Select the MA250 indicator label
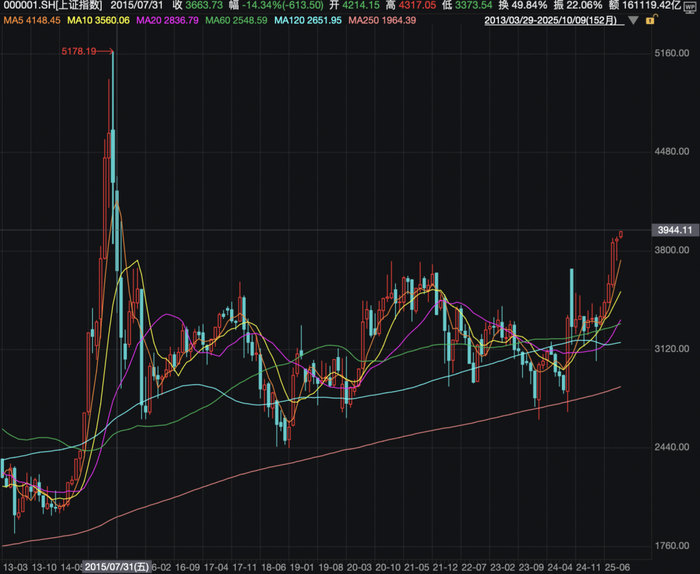700x574 pixels. (x=382, y=21)
